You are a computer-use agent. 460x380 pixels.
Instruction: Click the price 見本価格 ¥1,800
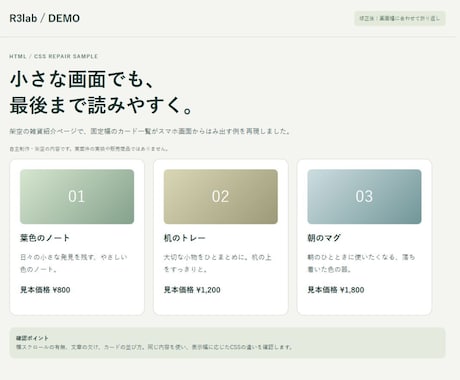coord(336,290)
